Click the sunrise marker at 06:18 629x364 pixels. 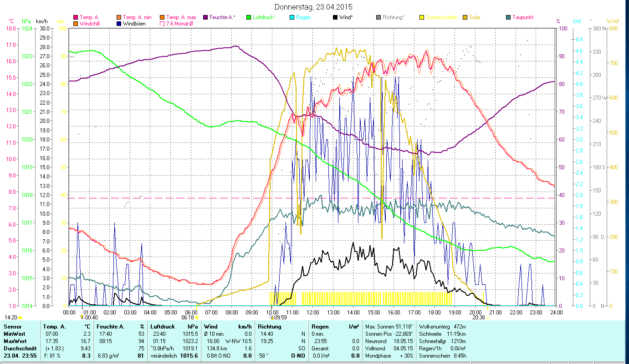tap(197, 318)
